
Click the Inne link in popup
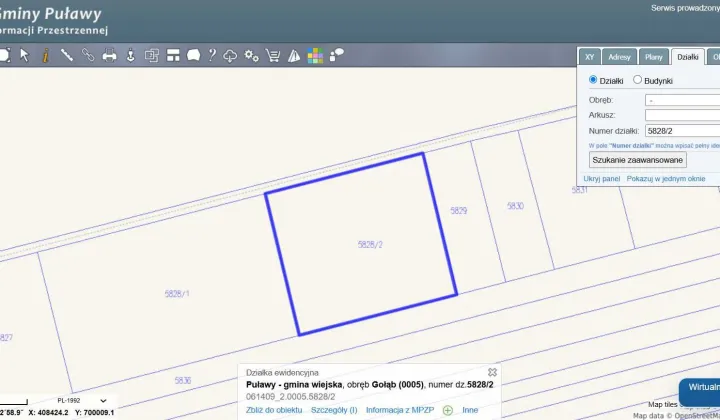tap(470, 410)
